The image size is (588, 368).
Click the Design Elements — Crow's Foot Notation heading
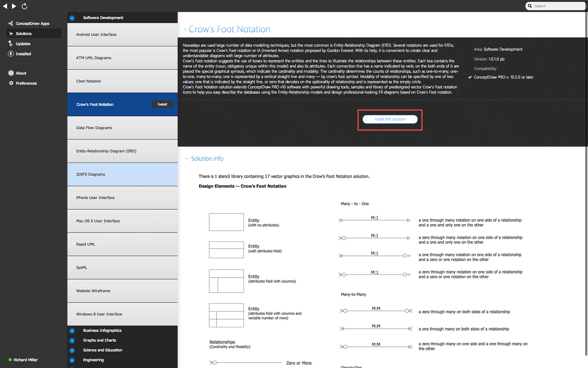[242, 186]
